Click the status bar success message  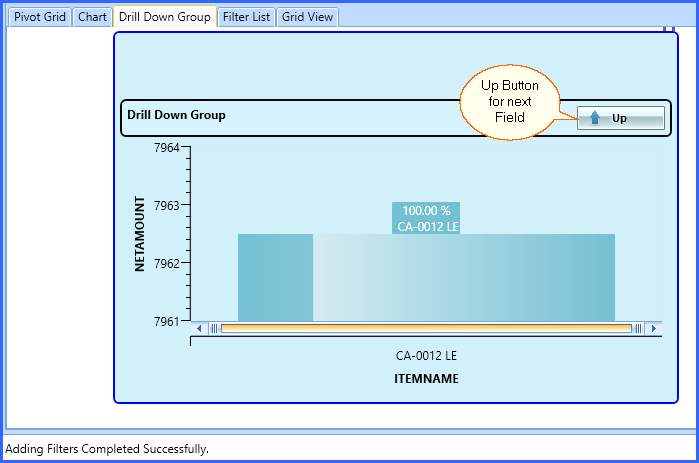108,449
